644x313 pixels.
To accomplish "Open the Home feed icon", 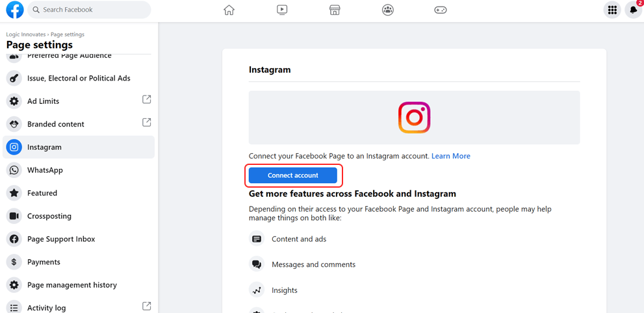I will 229,10.
